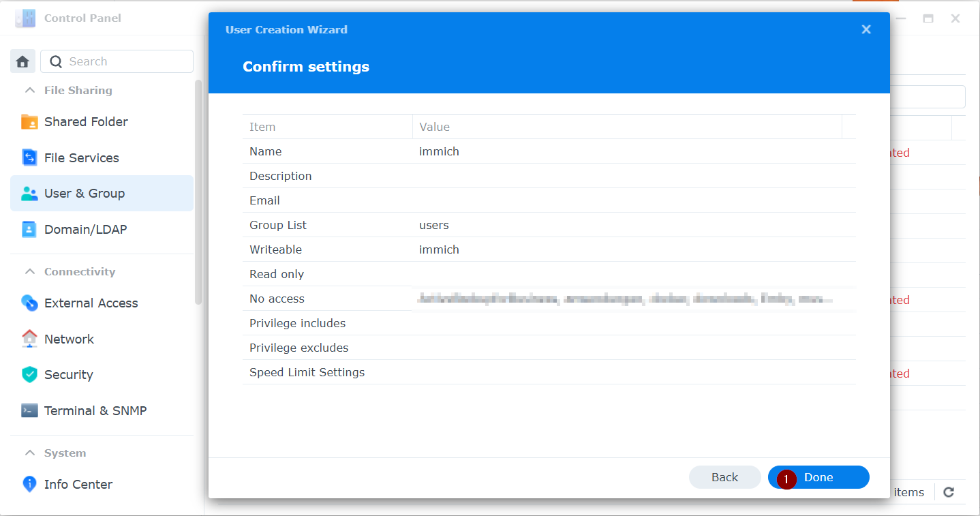Viewport: 980px width, 516px height.
Task: Click the Read only row label
Action: click(x=277, y=274)
